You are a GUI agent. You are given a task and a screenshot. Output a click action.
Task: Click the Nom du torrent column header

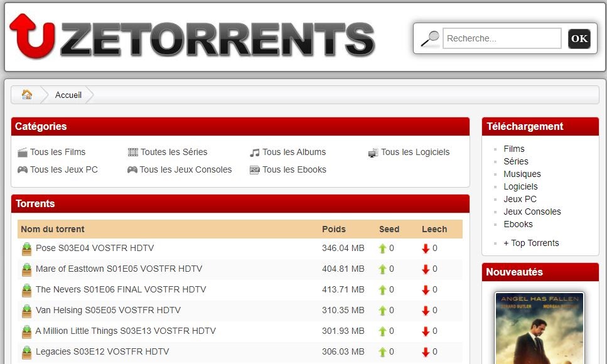point(53,229)
